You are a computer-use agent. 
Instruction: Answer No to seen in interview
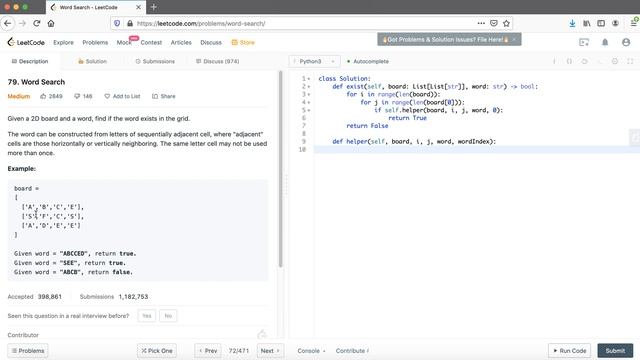(168, 316)
